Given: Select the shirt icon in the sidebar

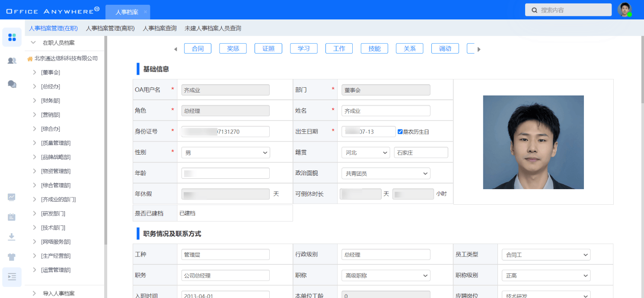Looking at the screenshot, I should click(12, 257).
